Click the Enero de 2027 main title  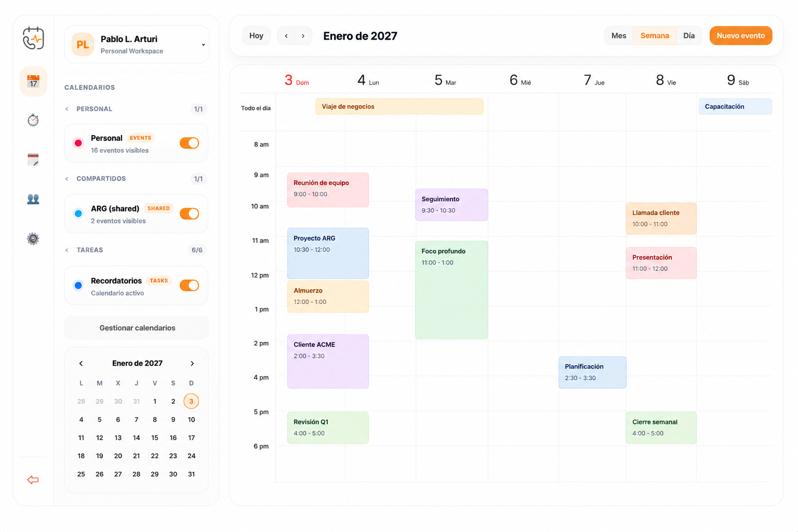point(360,36)
